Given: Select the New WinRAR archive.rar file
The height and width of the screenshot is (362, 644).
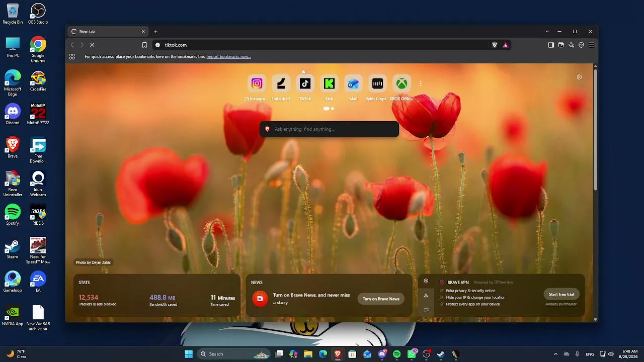Looking at the screenshot, I should [38, 318].
